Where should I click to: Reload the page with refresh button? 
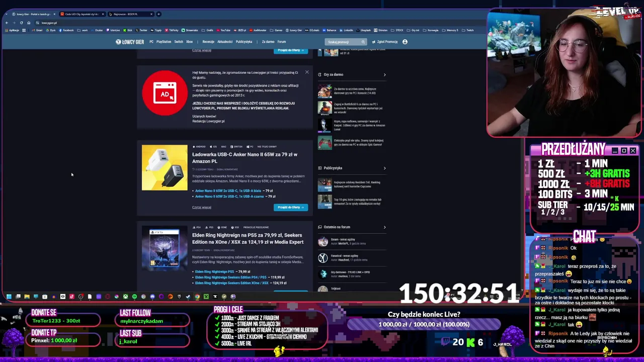click(21, 23)
